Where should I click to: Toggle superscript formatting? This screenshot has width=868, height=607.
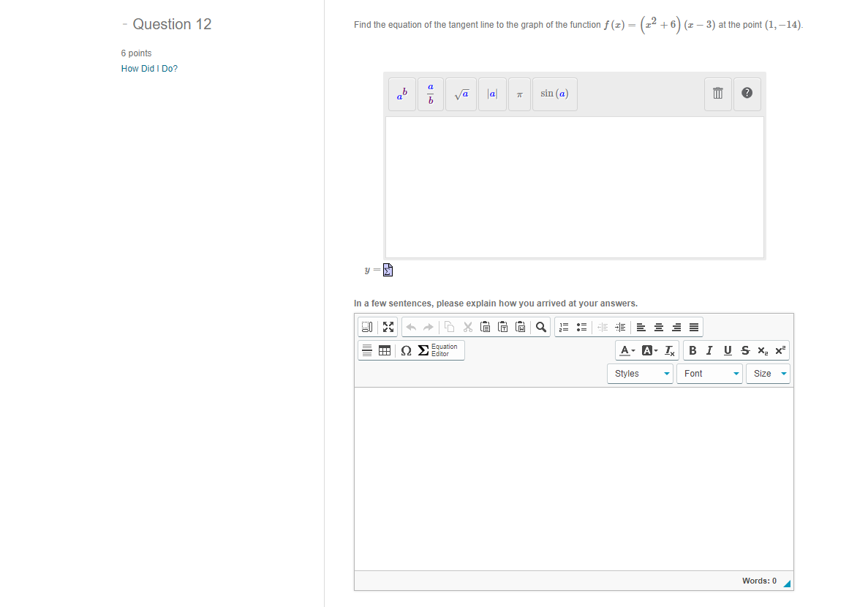tap(780, 350)
